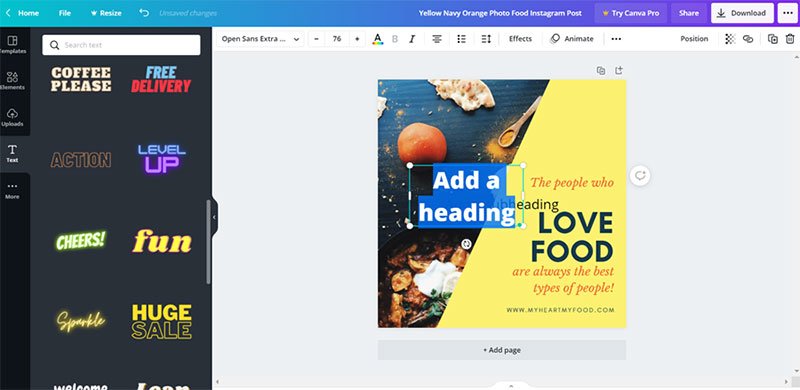The width and height of the screenshot is (800, 390).
Task: Expand the bottom pages panel chevron
Action: [511, 385]
